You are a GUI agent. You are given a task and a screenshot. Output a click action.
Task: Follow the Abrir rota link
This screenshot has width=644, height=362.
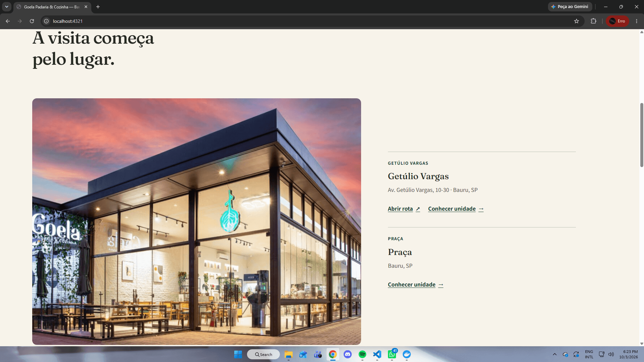click(x=404, y=209)
